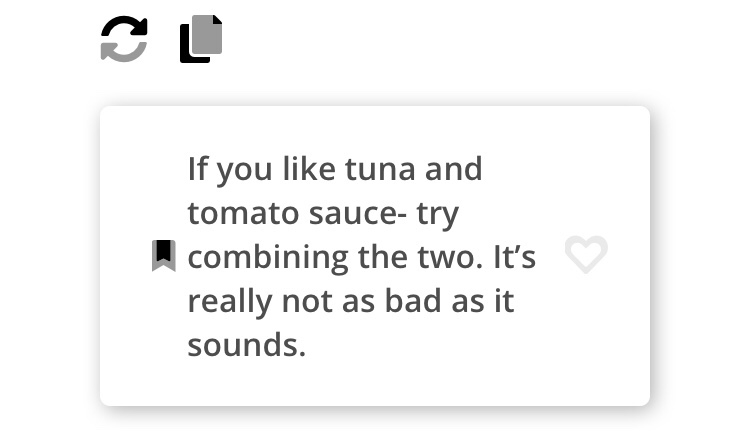Click the refresh arrows icon
The width and height of the screenshot is (750, 437).
click(x=124, y=40)
